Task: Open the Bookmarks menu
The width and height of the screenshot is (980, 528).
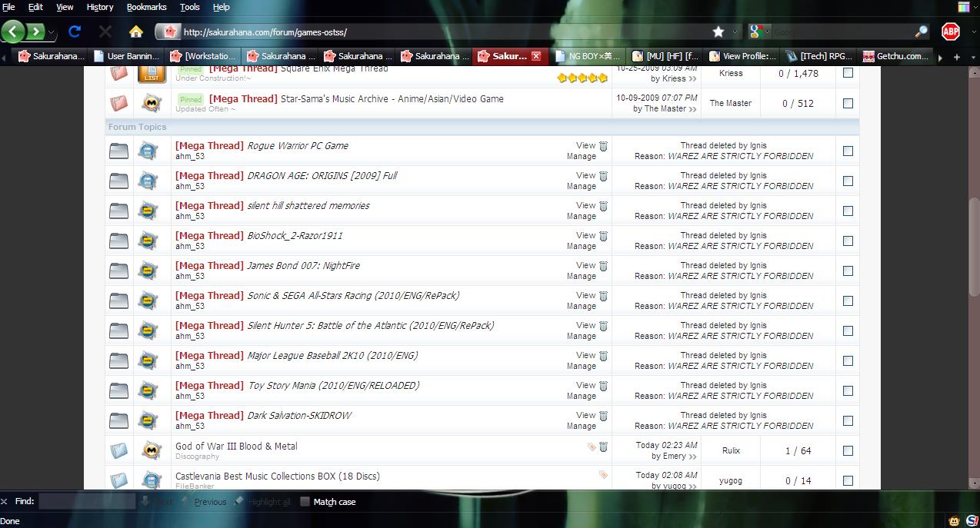Action: [146, 7]
